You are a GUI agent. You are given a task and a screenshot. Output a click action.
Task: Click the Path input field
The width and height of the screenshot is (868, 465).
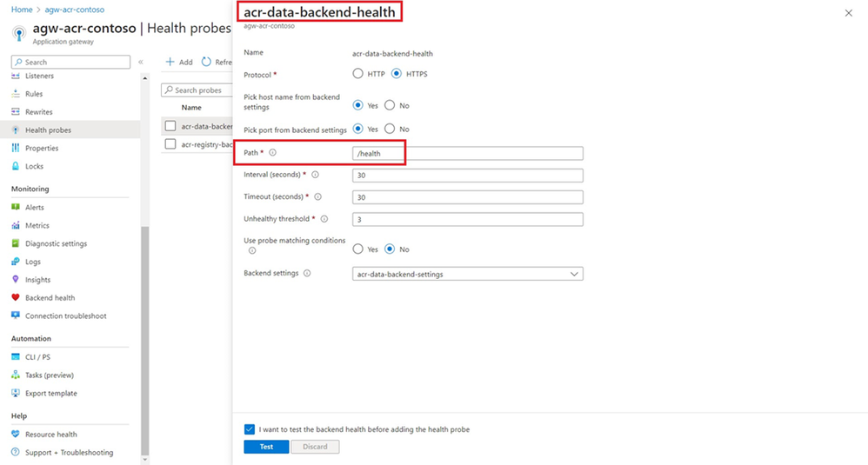click(468, 153)
